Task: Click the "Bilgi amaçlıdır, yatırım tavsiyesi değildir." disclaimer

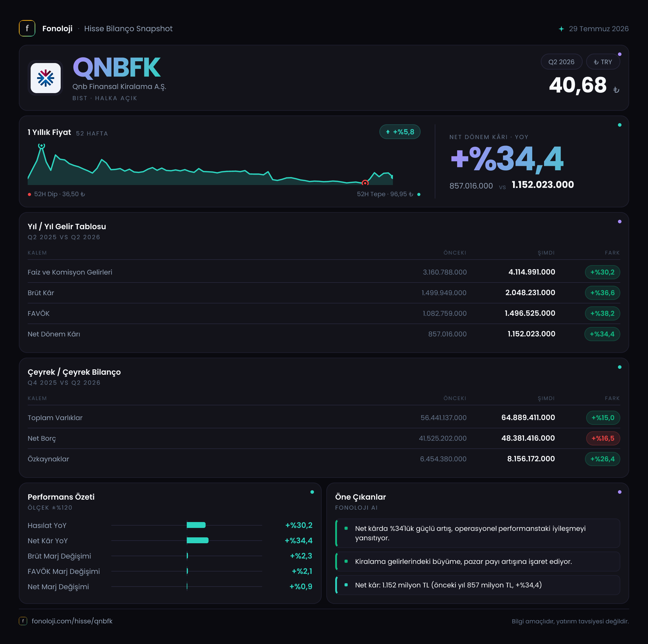Action: (x=570, y=621)
